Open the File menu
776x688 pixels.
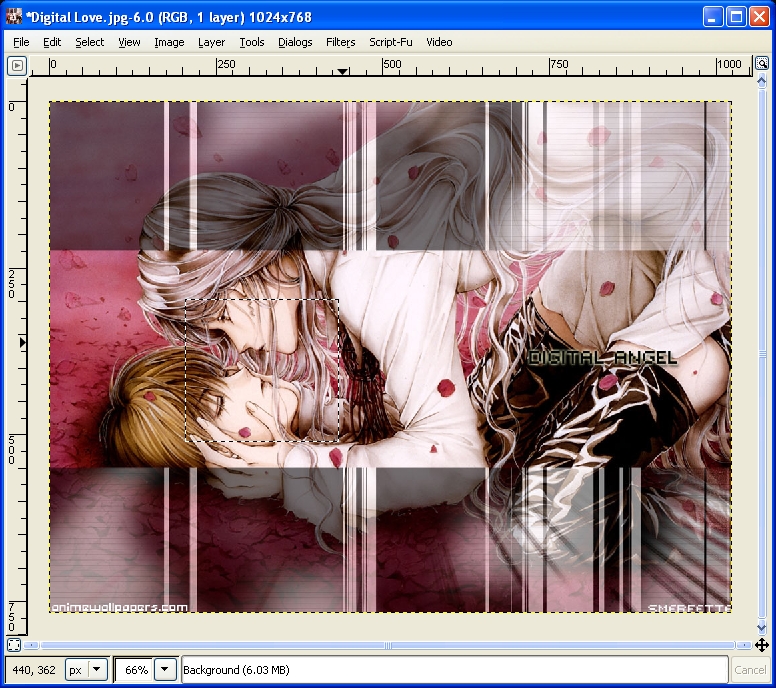tap(21, 42)
